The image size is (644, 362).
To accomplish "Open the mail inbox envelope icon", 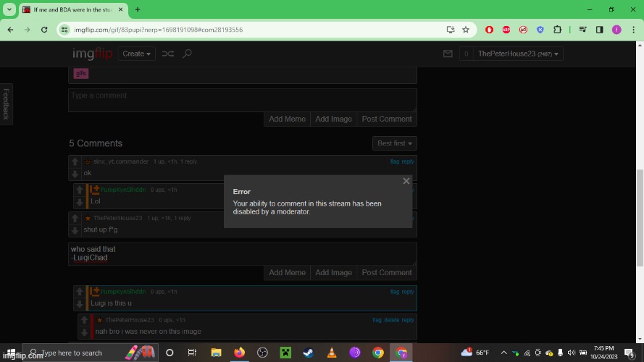I will click(448, 54).
